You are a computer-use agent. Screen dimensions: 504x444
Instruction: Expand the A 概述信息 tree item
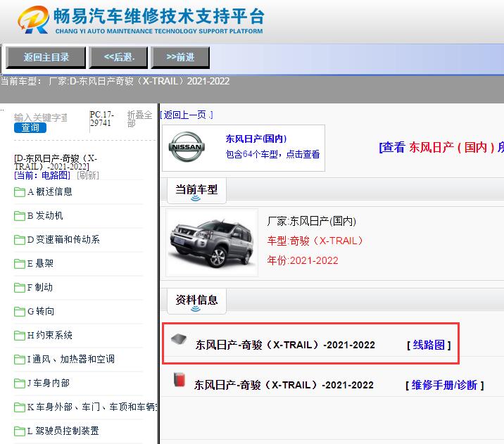pos(50,192)
